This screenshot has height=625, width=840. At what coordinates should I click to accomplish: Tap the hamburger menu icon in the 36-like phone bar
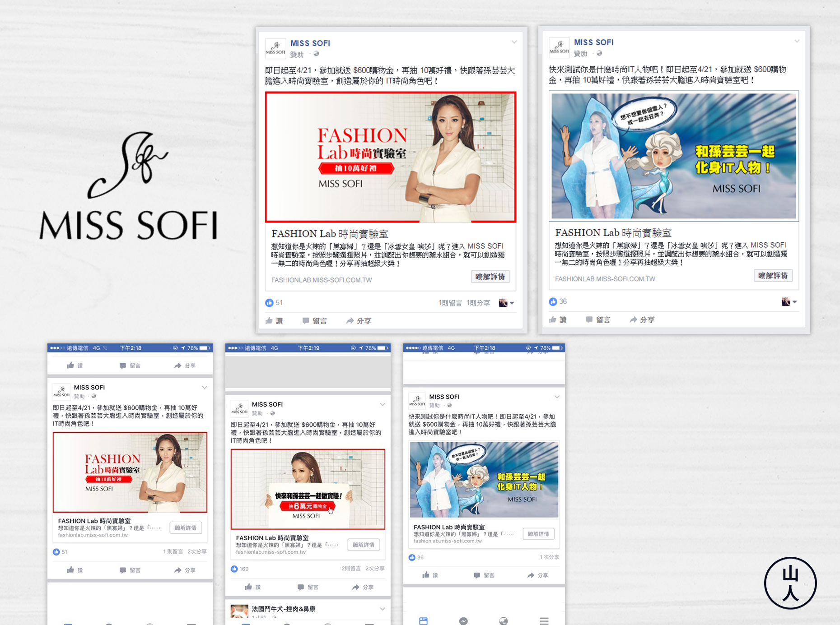pos(544,621)
